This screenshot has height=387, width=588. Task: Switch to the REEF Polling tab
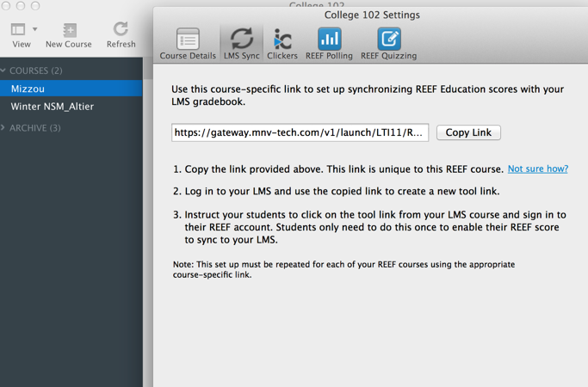(x=329, y=44)
